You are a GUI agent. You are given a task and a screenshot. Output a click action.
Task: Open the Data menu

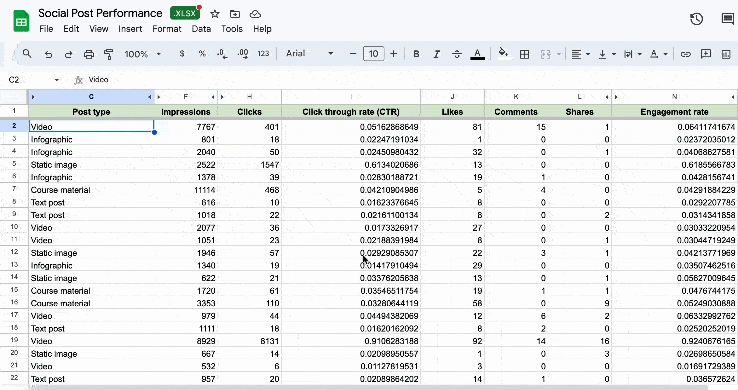point(201,29)
